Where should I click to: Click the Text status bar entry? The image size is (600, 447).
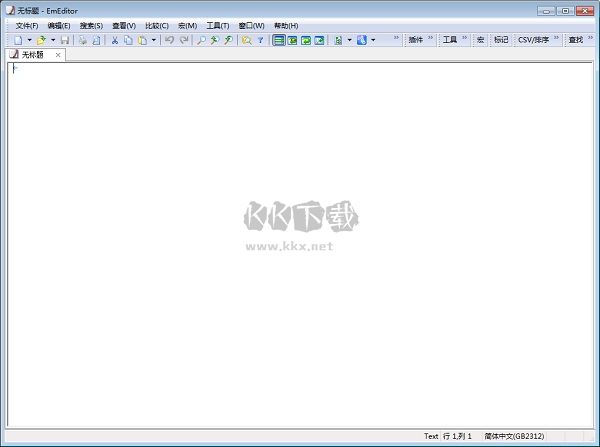(x=431, y=436)
